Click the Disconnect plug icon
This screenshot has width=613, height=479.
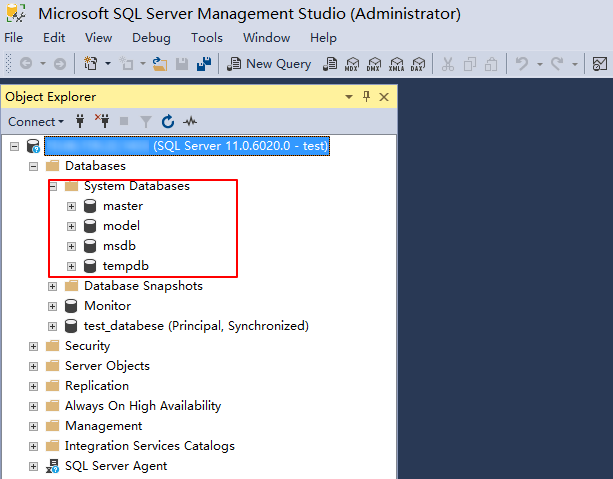[x=101, y=122]
